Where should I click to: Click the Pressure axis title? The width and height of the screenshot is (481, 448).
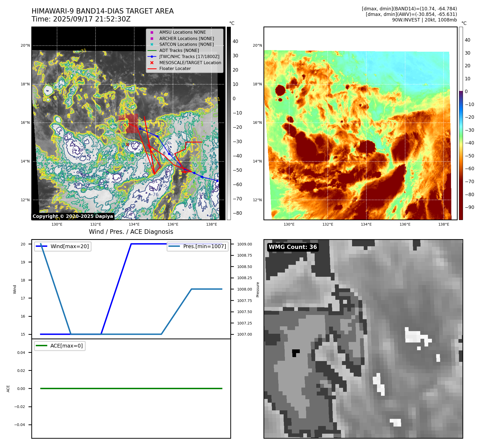pos(258,289)
